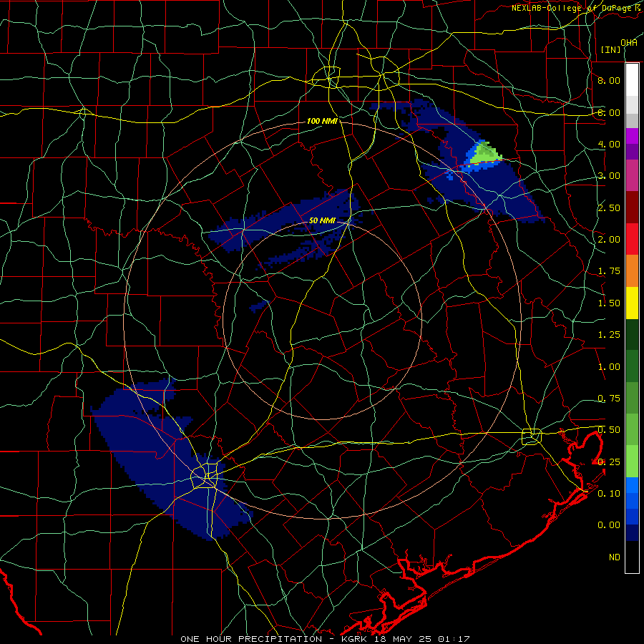Click the '0.00' legend value
This screenshot has height=644, width=644.
609,525
